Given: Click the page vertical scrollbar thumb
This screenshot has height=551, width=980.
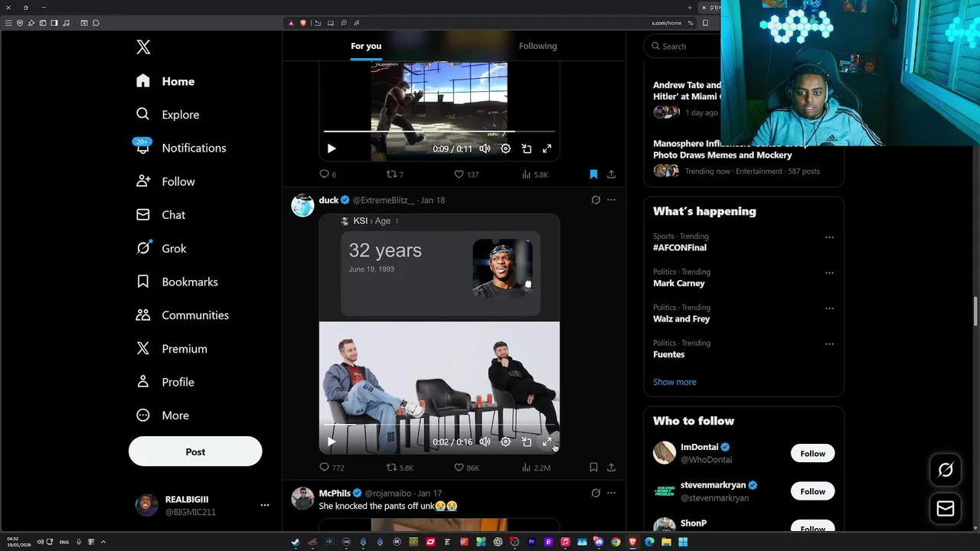Looking at the screenshot, I should (x=975, y=311).
